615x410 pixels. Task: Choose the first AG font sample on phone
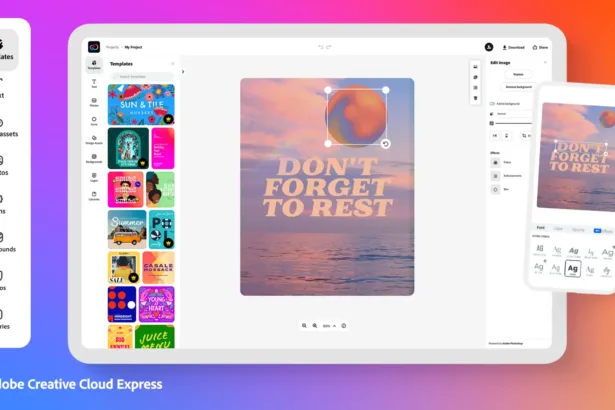(x=540, y=249)
